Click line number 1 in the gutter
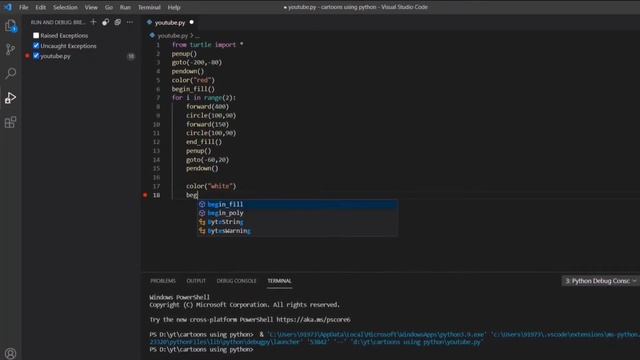 [x=158, y=44]
